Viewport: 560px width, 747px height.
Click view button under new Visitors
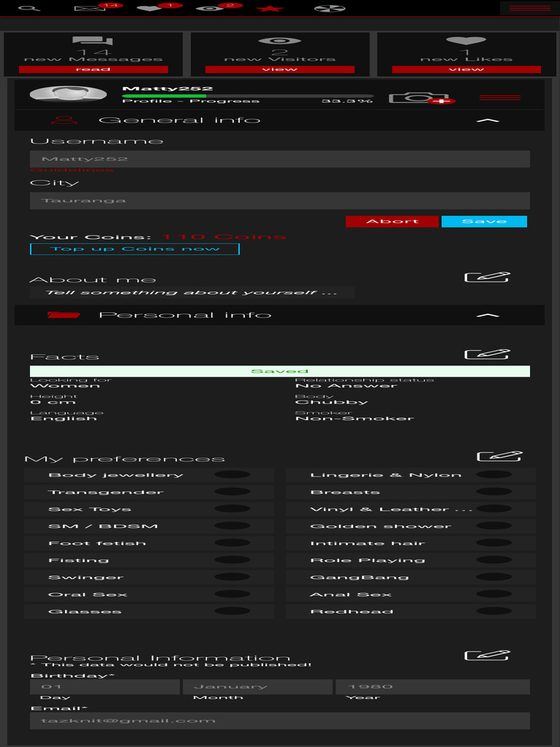[280, 69]
